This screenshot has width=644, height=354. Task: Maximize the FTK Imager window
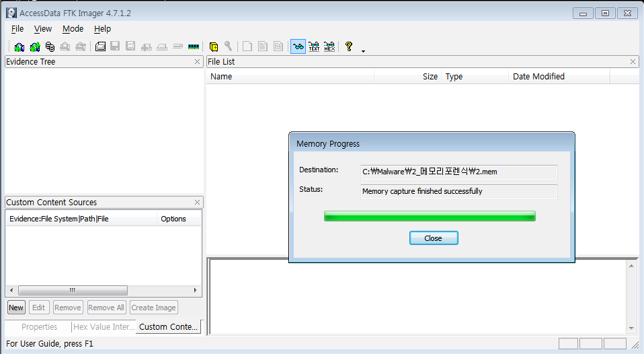[x=605, y=13]
